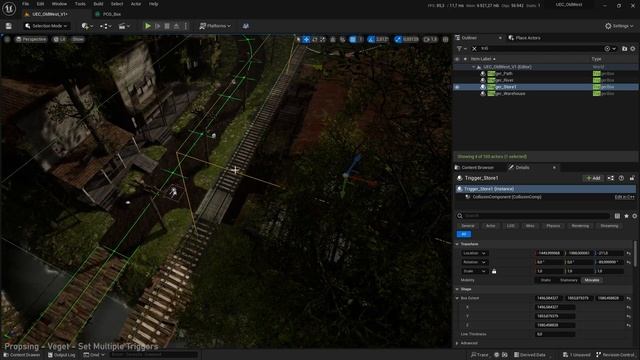
Task: Select the scale gizmo tool in viewport
Action: 322,39
